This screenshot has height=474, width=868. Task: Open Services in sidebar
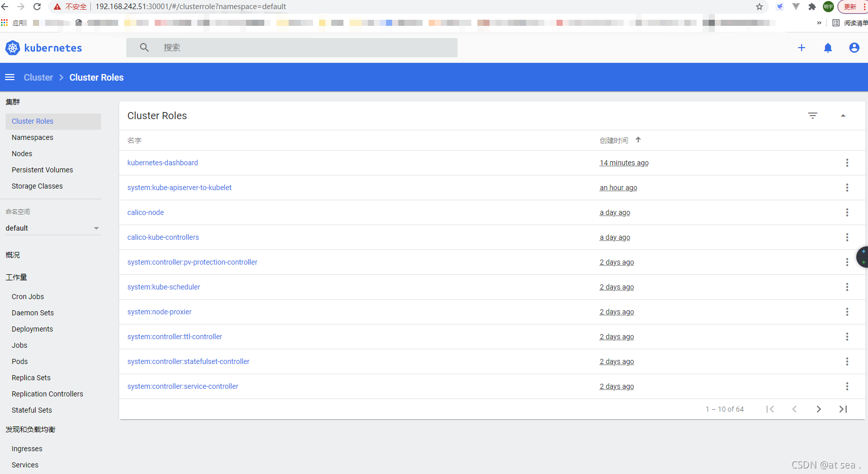click(x=25, y=465)
